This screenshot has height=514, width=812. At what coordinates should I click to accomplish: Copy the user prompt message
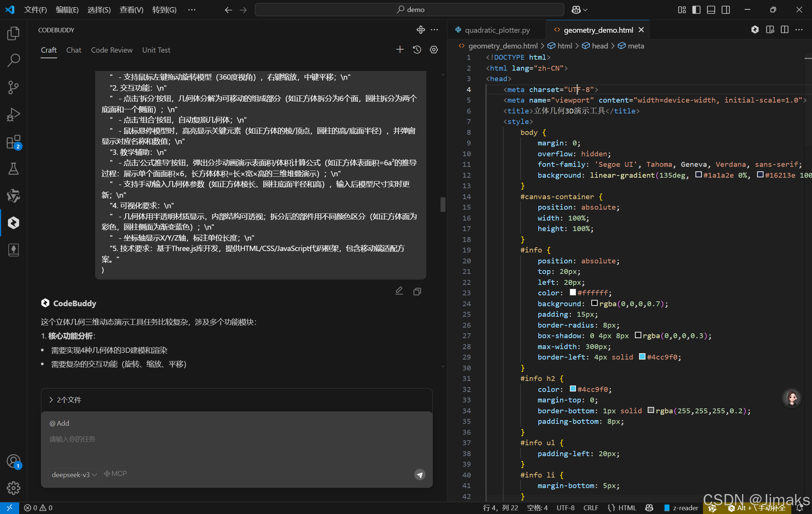[x=417, y=292]
